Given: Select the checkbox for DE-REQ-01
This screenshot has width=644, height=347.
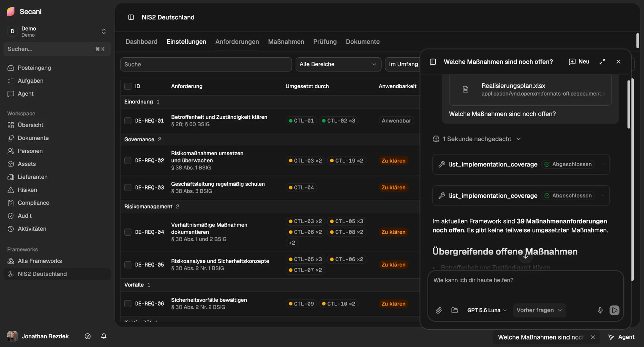Looking at the screenshot, I should click(128, 121).
